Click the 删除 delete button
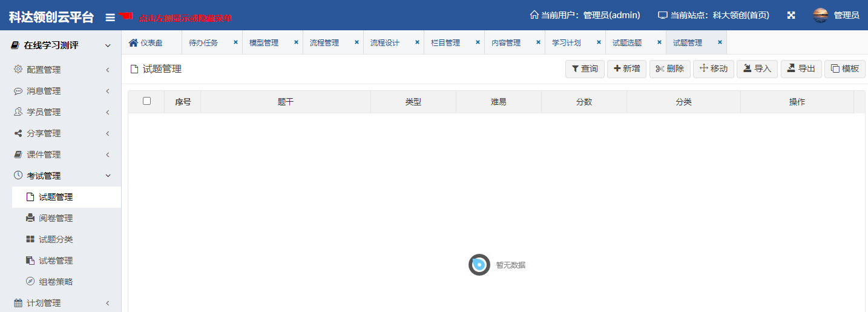Screen dimensions: 868x312 670,69
